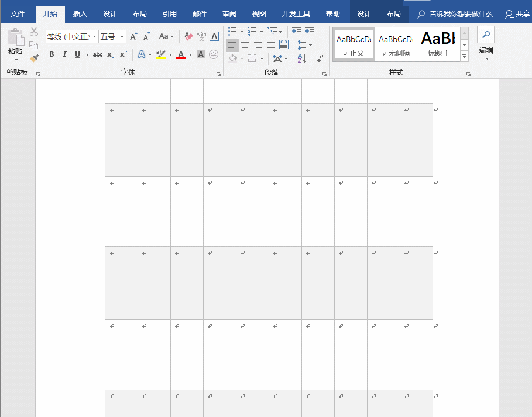Click the 告诉我你想要做什么 search box
The image size is (532, 417).
pos(455,14)
